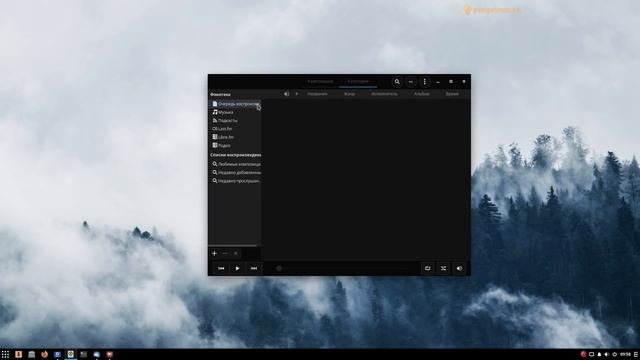Sort by the Исполнитель column header
Viewport: 640px width, 360px height.
[x=384, y=94]
